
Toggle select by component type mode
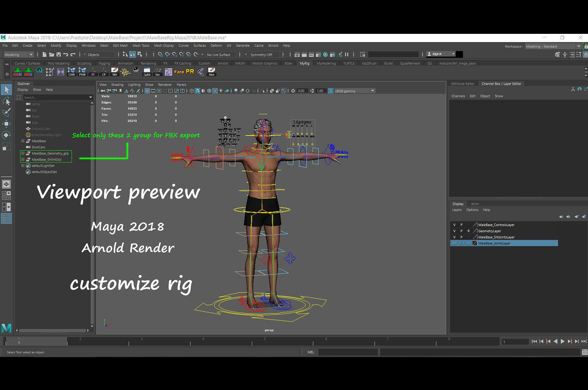pos(140,54)
